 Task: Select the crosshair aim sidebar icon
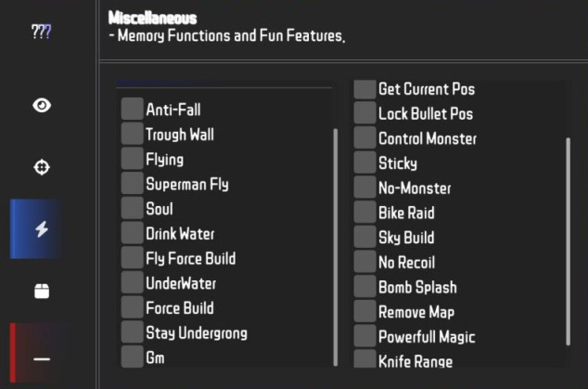(x=42, y=167)
